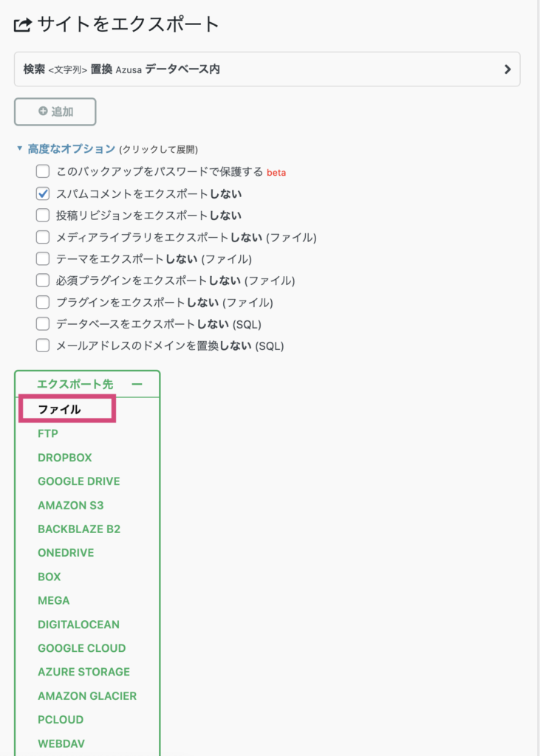Click the エクスポート先 dropdown header
The width and height of the screenshot is (540, 756).
coord(87,384)
